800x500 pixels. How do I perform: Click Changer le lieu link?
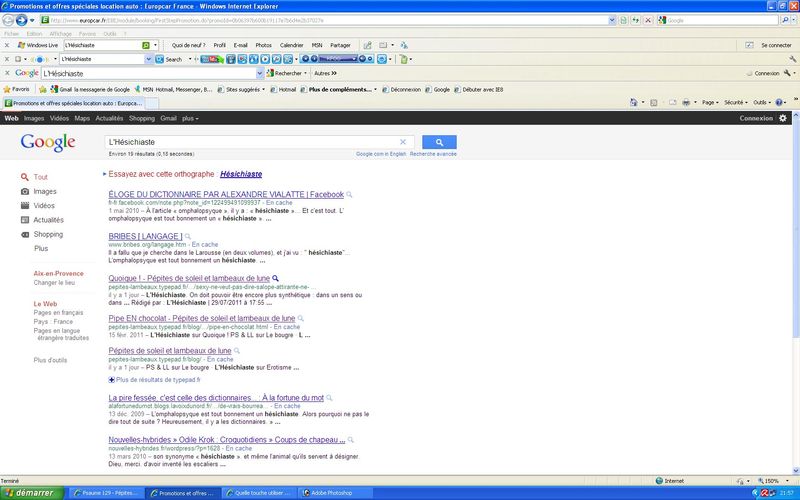coord(54,283)
